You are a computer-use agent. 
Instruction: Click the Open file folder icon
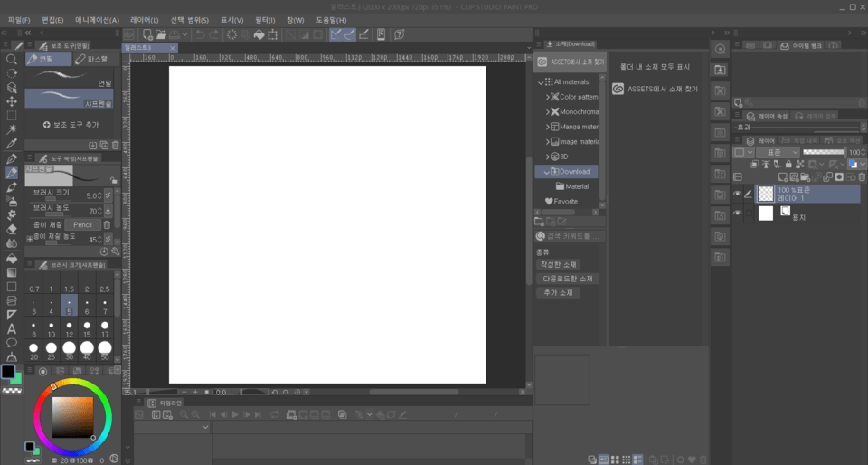[161, 34]
